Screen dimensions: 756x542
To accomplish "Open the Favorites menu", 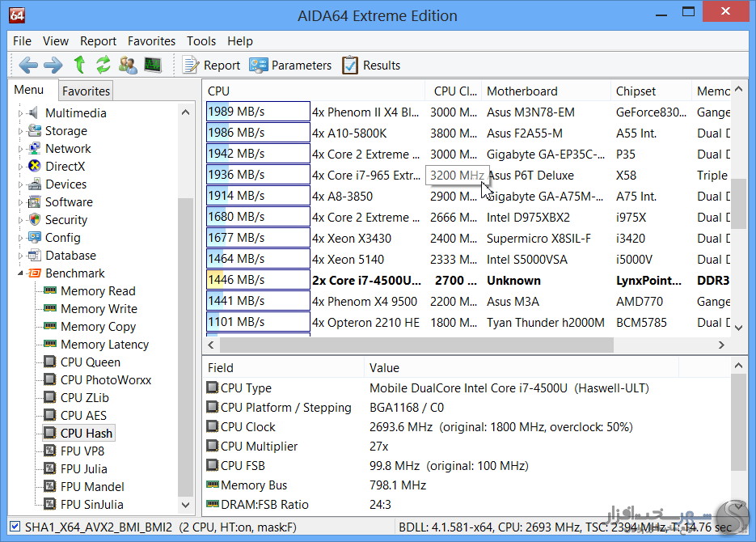I will [x=151, y=41].
